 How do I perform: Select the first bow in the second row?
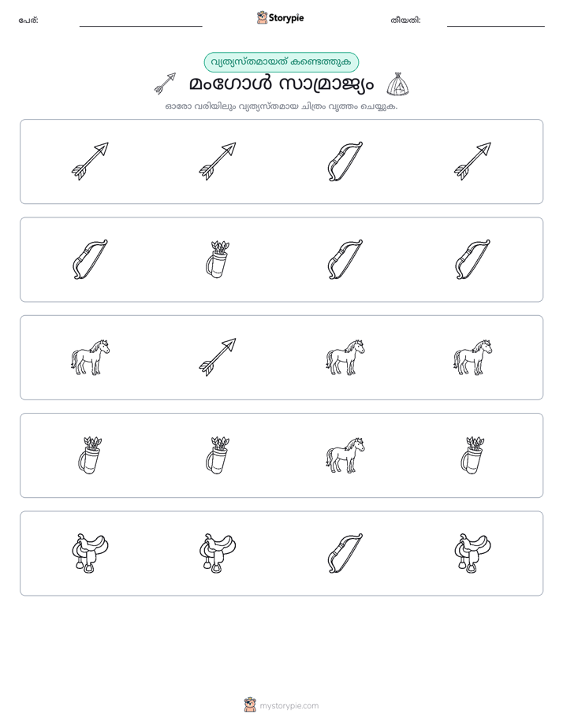click(x=90, y=259)
